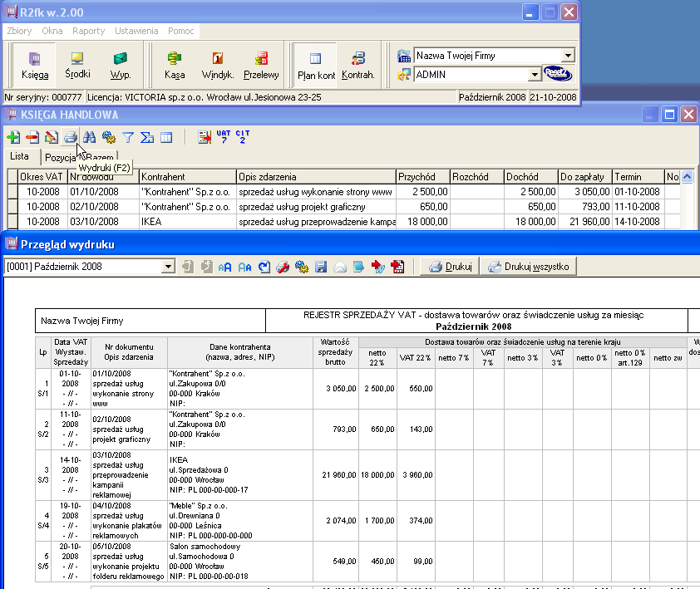Click Październik 2008 in status bar
700x589 pixels.
[492, 97]
